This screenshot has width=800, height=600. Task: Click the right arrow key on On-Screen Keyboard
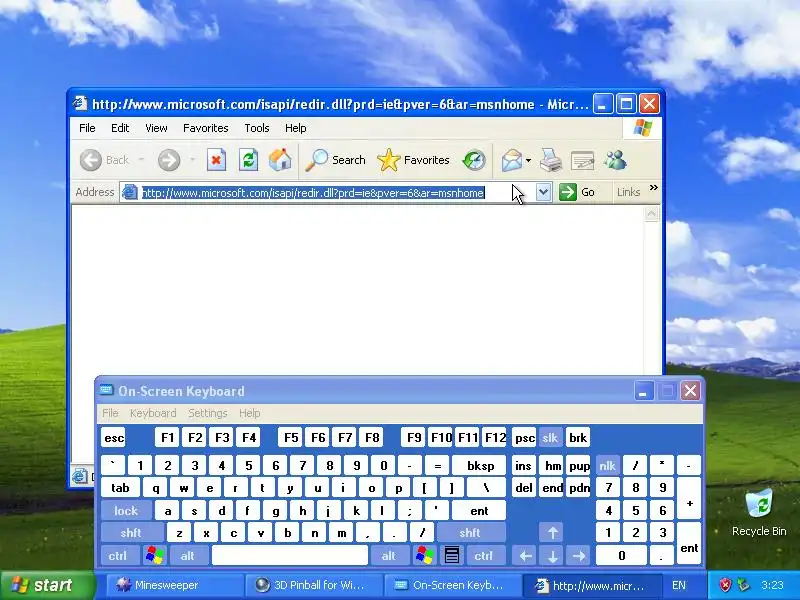click(579, 556)
